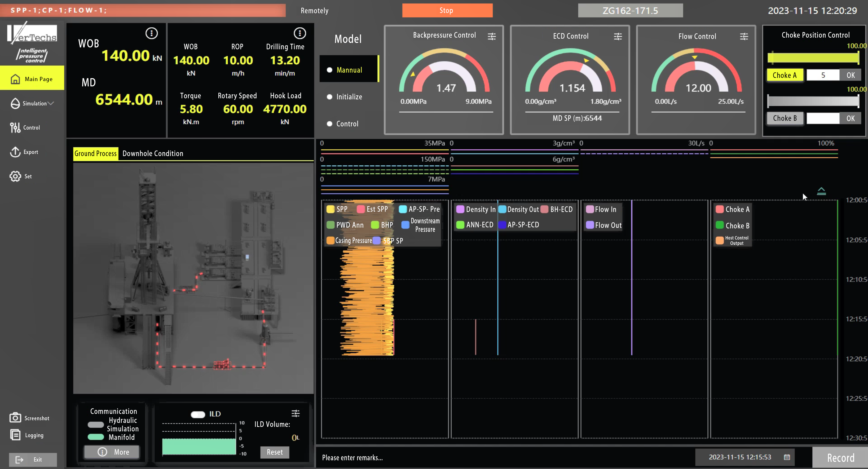Select the Choke A button
The height and width of the screenshot is (469, 868).
(785, 75)
